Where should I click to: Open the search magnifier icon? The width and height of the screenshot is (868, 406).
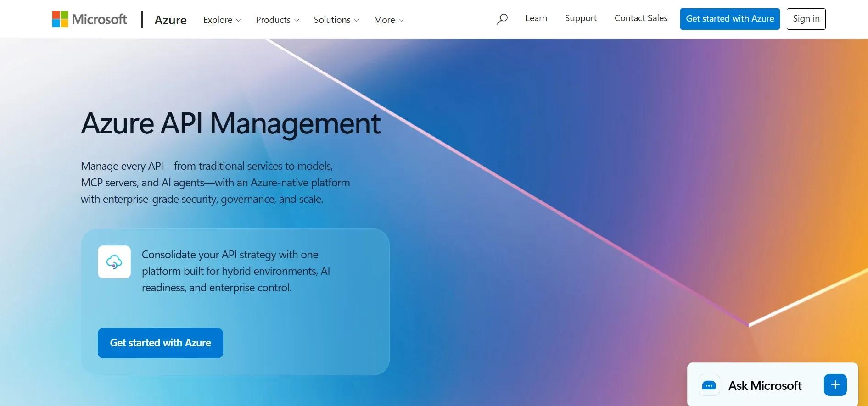(x=502, y=19)
